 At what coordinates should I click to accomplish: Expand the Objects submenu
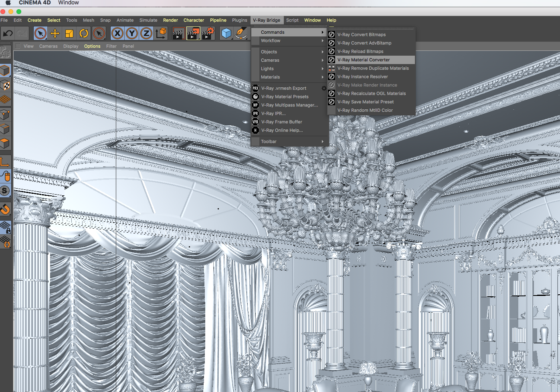pos(289,52)
